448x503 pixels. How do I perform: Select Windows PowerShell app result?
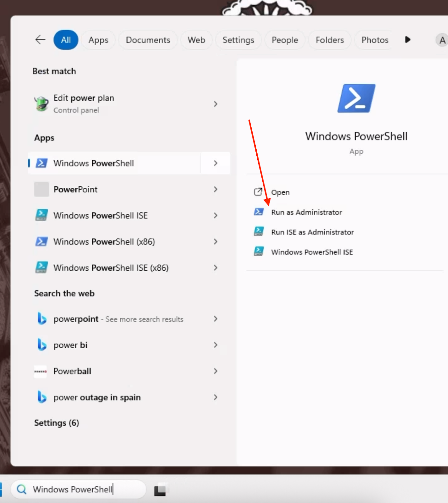point(114,163)
